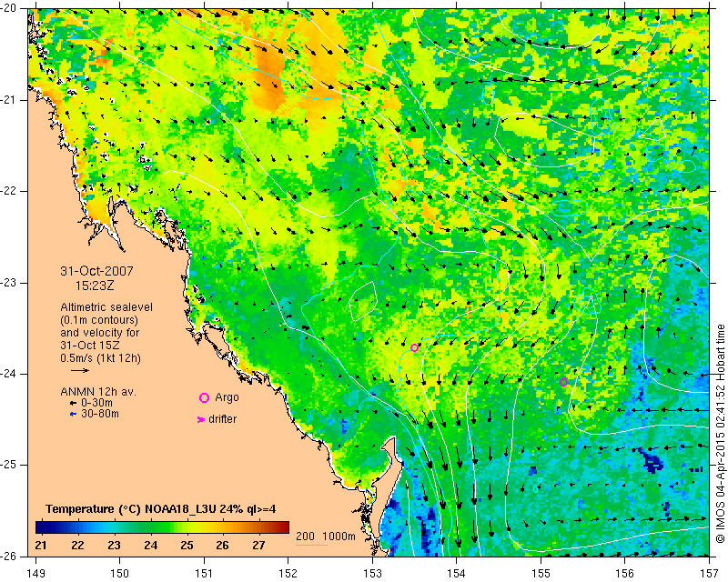Click the latitude axis label -26
This screenshot has height=582, width=728.
(9, 557)
